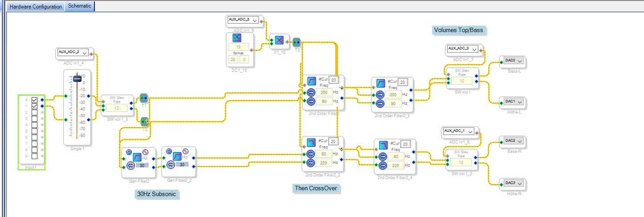Open the DAC0 output dropdown for Bass-L

(513, 61)
